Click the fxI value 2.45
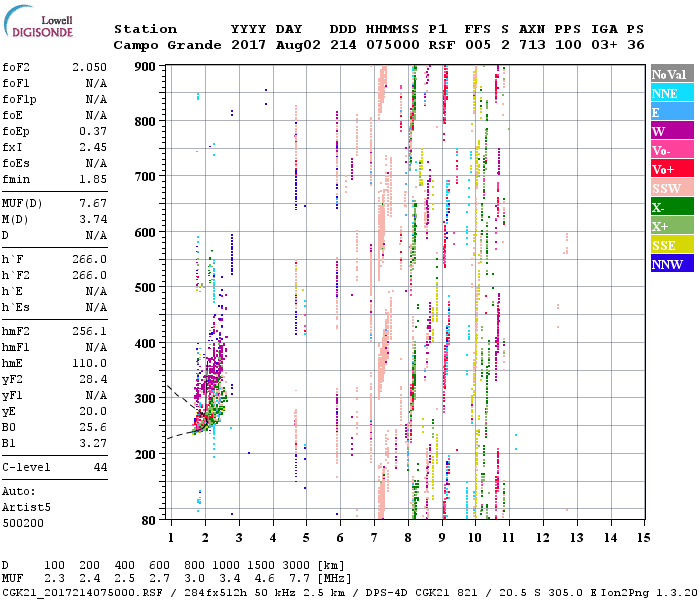700x600 pixels. (x=93, y=147)
